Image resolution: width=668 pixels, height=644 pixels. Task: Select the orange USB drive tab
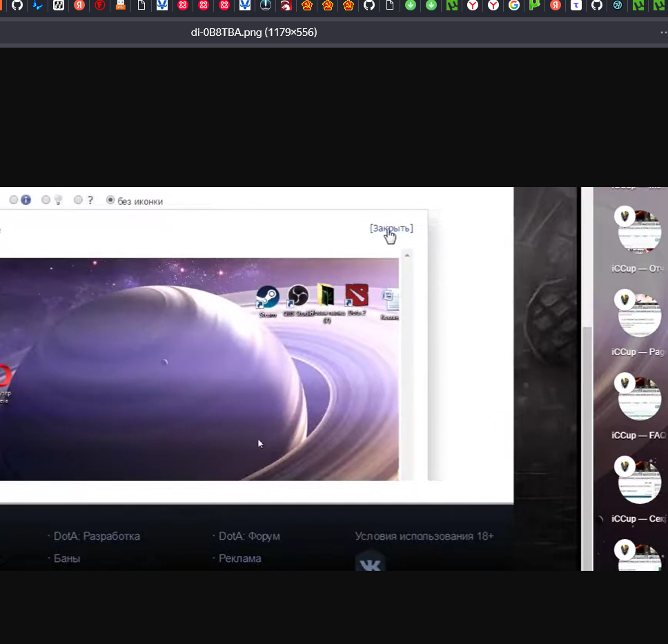pyautogui.click(x=121, y=5)
